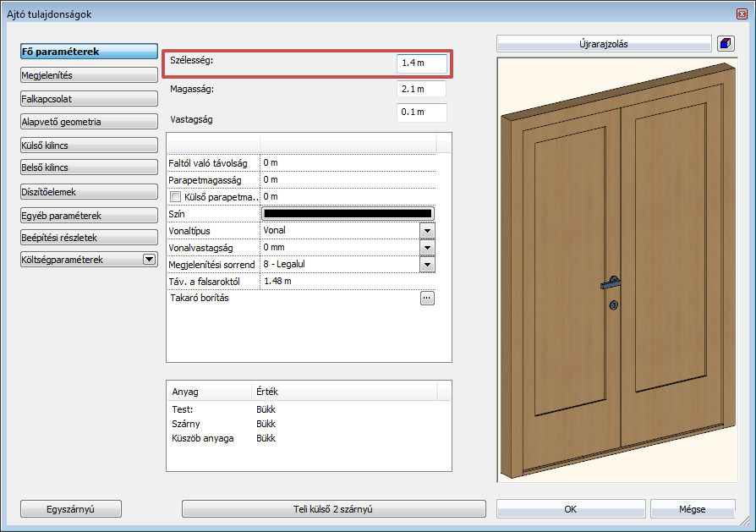Pick the black Szín color swatch
Screen dimensions: 756x532
(x=348, y=214)
